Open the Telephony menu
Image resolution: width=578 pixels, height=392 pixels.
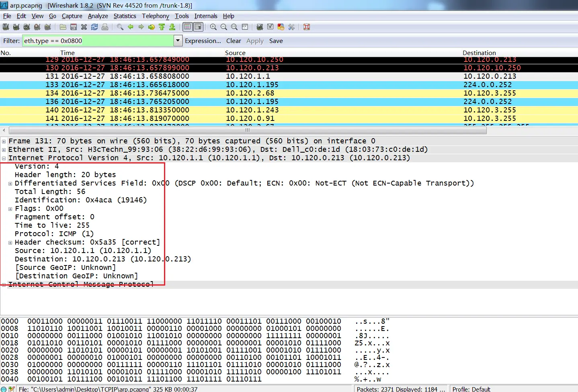pos(156,16)
